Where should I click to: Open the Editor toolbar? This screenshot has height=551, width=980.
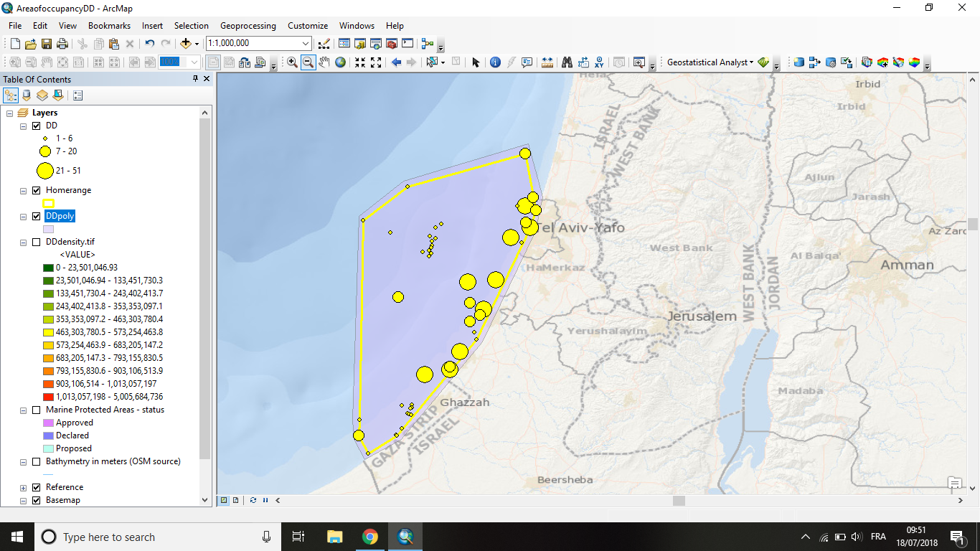click(x=324, y=44)
